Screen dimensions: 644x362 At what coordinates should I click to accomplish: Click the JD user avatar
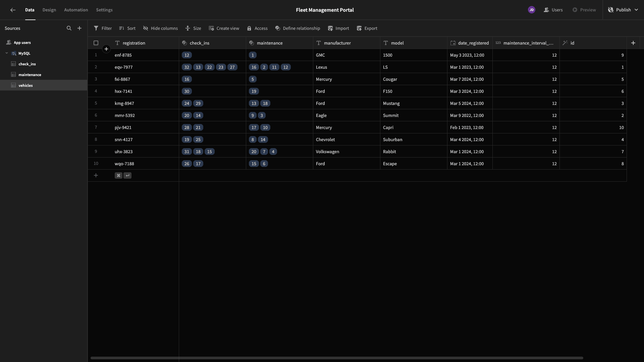point(531,10)
